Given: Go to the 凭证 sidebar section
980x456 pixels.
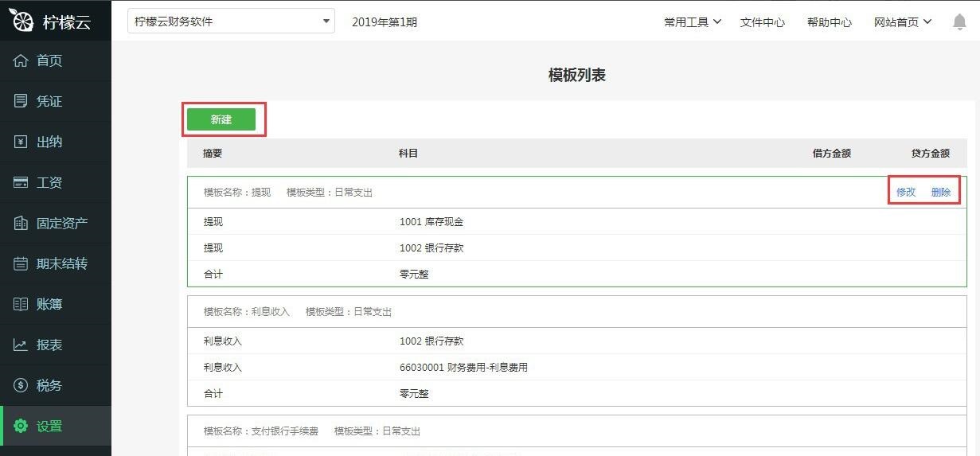Looking at the screenshot, I should pyautogui.click(x=56, y=101).
